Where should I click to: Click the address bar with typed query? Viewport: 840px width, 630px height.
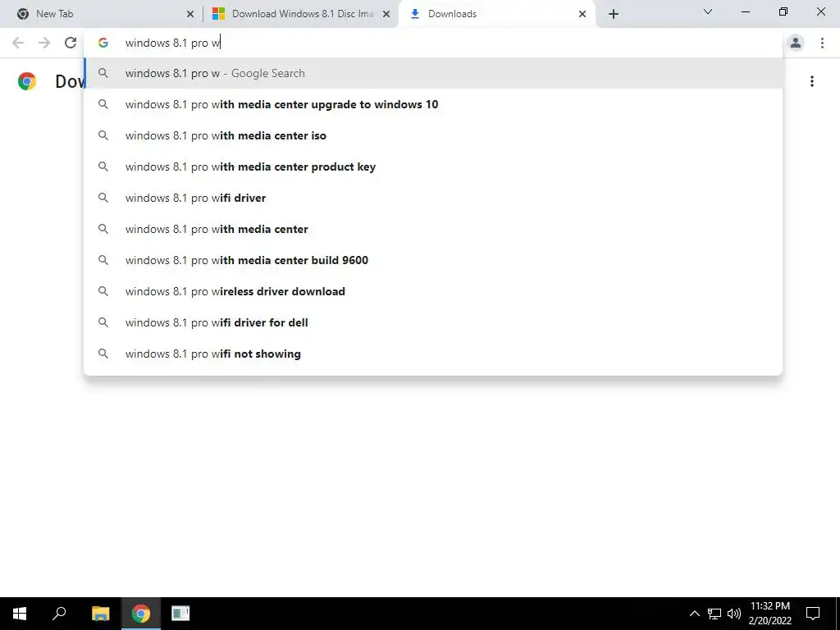(432, 43)
